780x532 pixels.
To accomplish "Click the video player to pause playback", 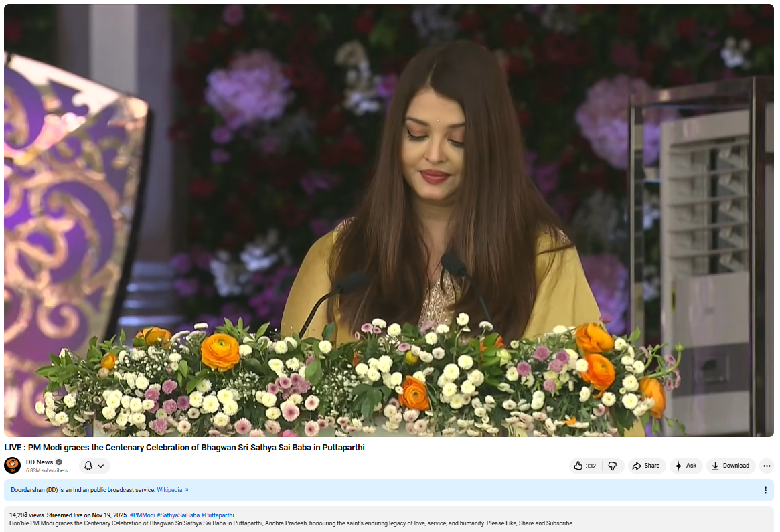I will tap(388, 221).
